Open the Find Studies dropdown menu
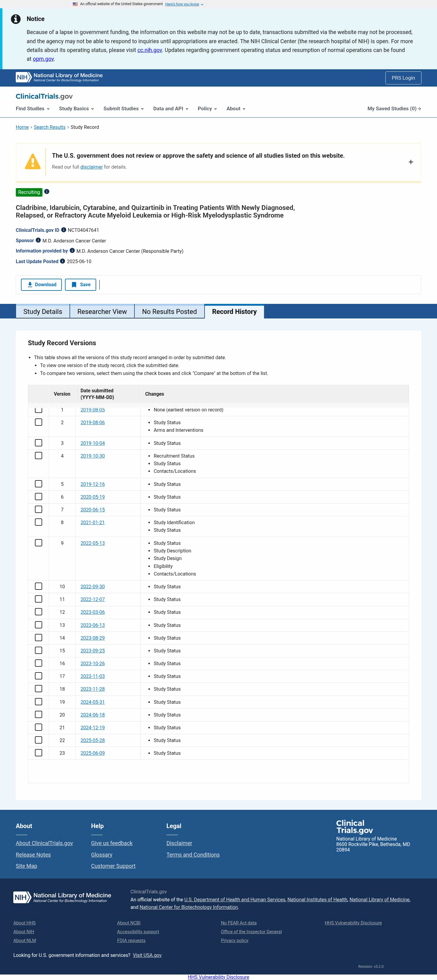This screenshot has width=437, height=980. tap(33, 108)
